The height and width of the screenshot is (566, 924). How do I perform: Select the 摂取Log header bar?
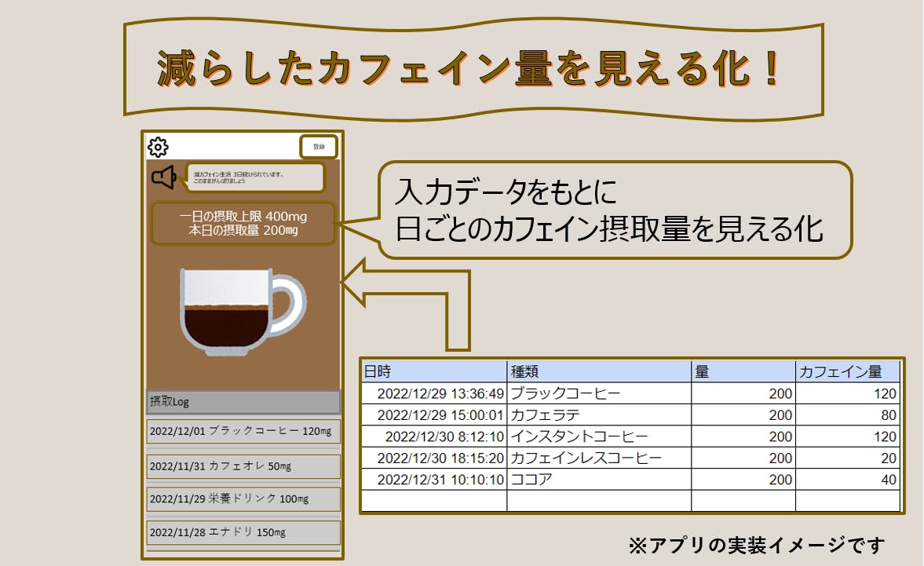pos(243,402)
